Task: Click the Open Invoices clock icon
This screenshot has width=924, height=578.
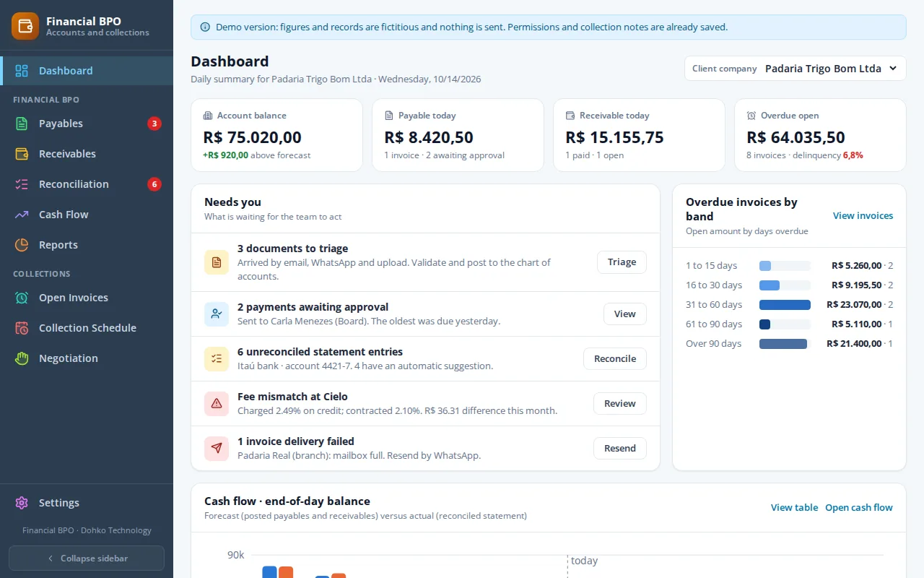Action: (x=22, y=298)
